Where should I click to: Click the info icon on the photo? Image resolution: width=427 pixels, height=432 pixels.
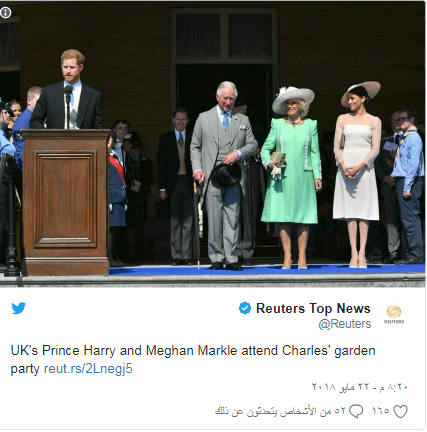point(6,13)
